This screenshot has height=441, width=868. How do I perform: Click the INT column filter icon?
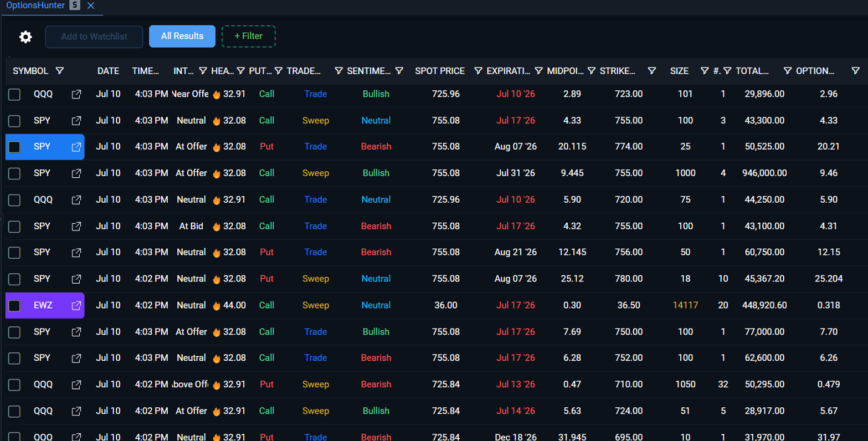[203, 71]
